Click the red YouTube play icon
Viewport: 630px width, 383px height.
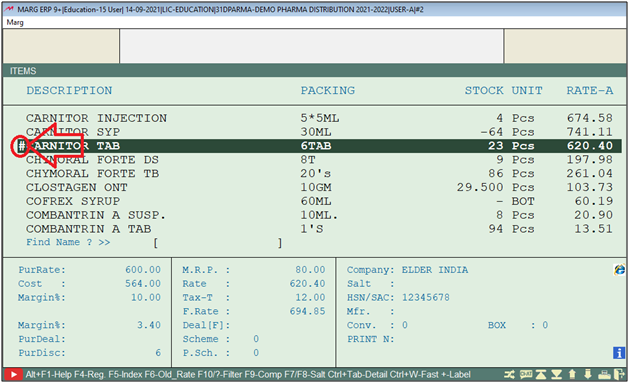[14, 375]
